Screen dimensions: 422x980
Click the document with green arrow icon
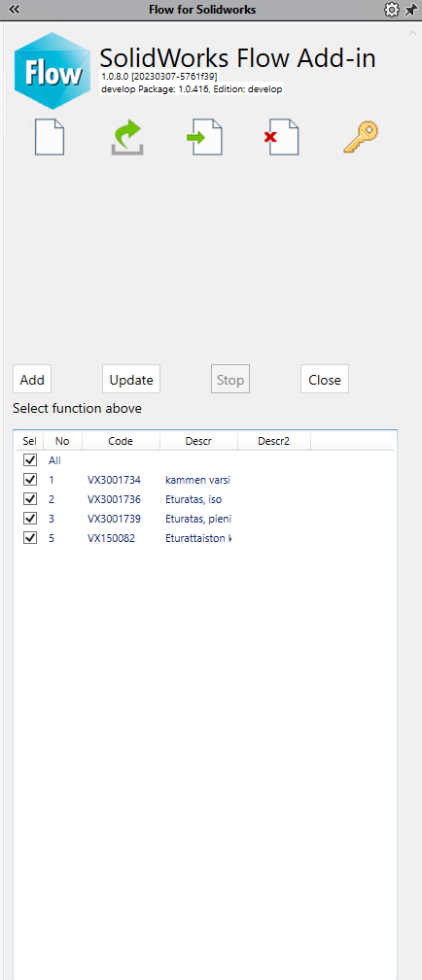pyautogui.click(x=205, y=138)
